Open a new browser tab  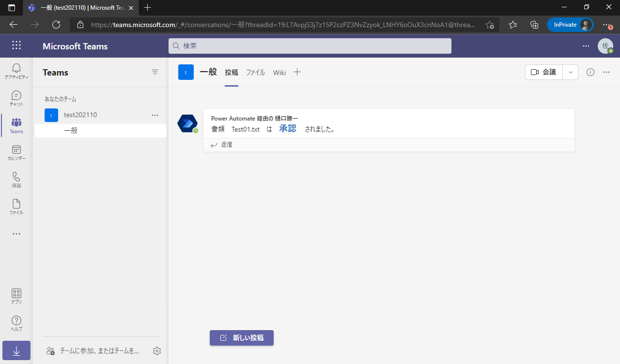click(148, 8)
